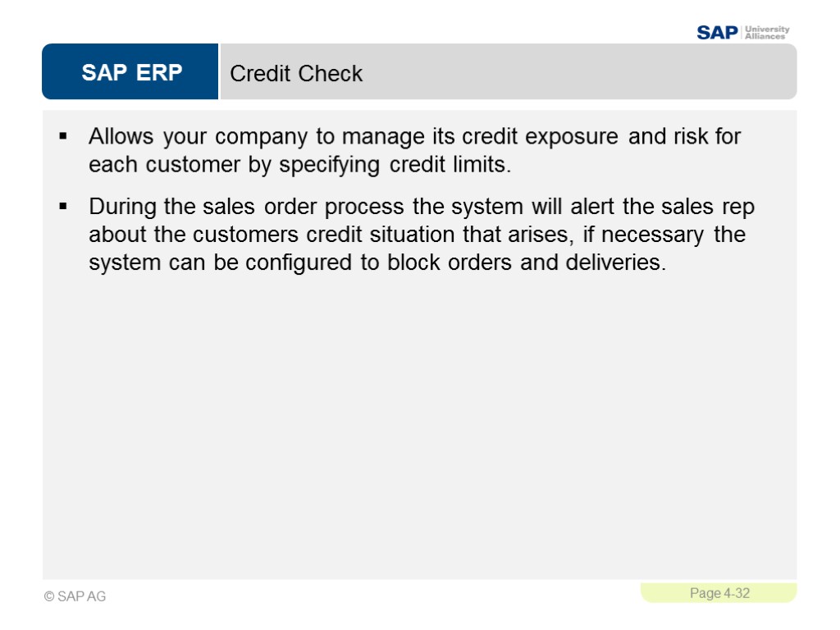The width and height of the screenshot is (840, 630).
Task: Click the line 'each customer by specifying credit limits'
Action: [299, 164]
